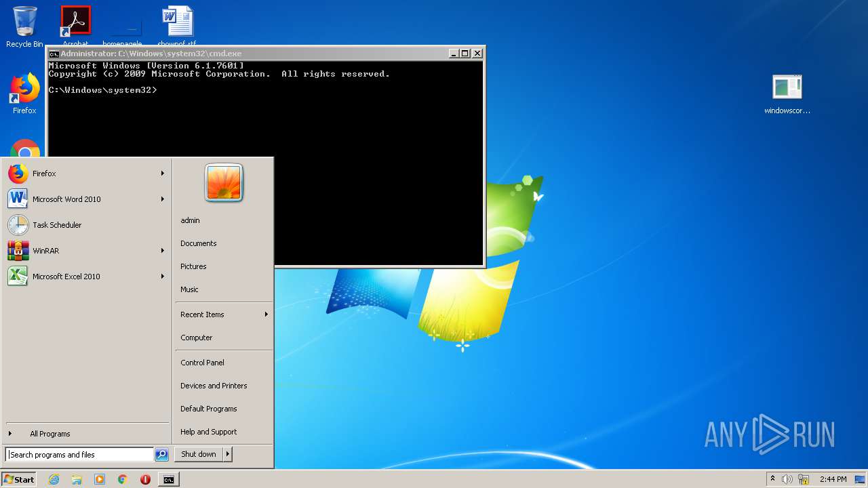The image size is (868, 488).
Task: Open Devices and Printers
Action: [214, 386]
